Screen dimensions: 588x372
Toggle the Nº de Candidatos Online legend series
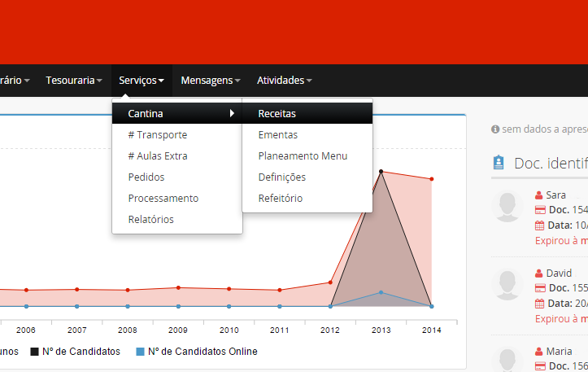(x=196, y=352)
